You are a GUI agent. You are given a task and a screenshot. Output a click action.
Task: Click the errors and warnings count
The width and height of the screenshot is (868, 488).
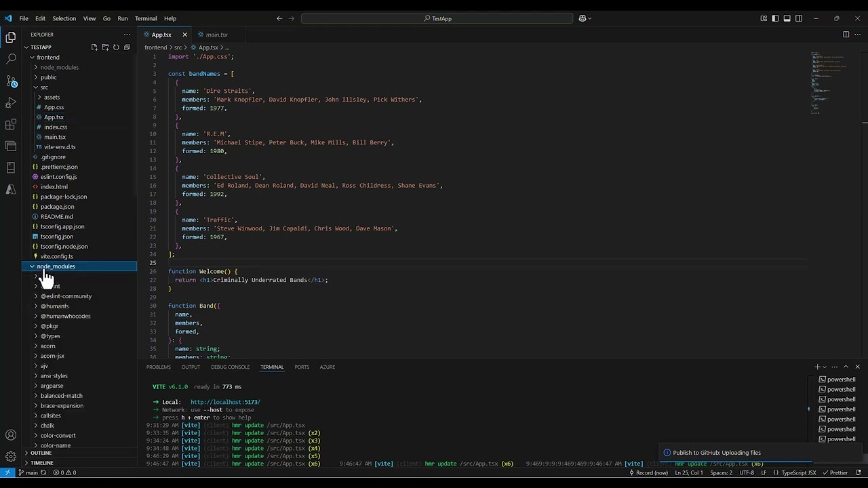(64, 472)
